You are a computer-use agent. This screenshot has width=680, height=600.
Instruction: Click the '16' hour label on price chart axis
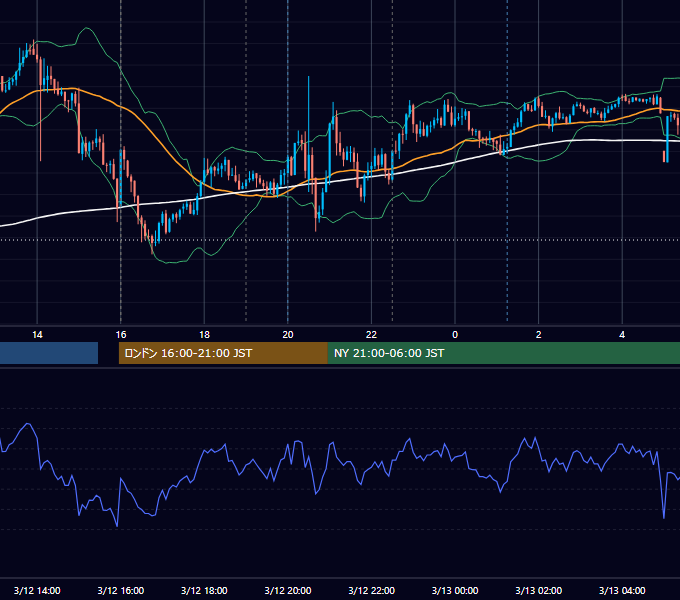[121, 335]
